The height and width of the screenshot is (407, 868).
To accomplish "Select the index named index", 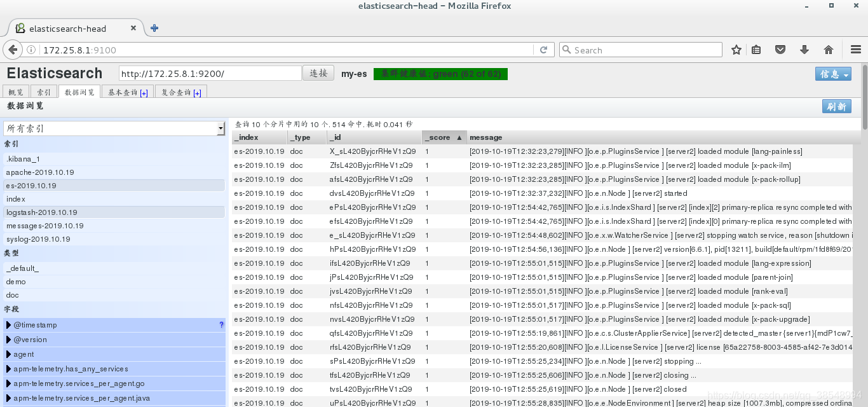I will pyautogui.click(x=114, y=199).
